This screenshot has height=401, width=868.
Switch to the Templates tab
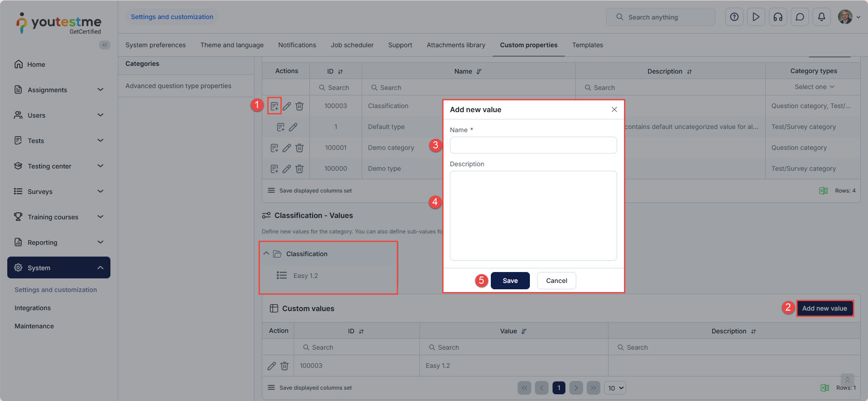pyautogui.click(x=587, y=45)
